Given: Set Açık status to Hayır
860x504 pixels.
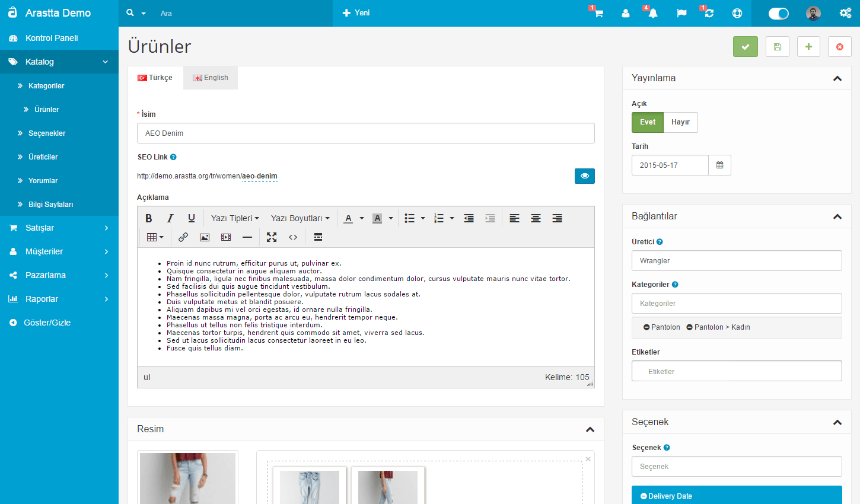Looking at the screenshot, I should click(x=680, y=122).
